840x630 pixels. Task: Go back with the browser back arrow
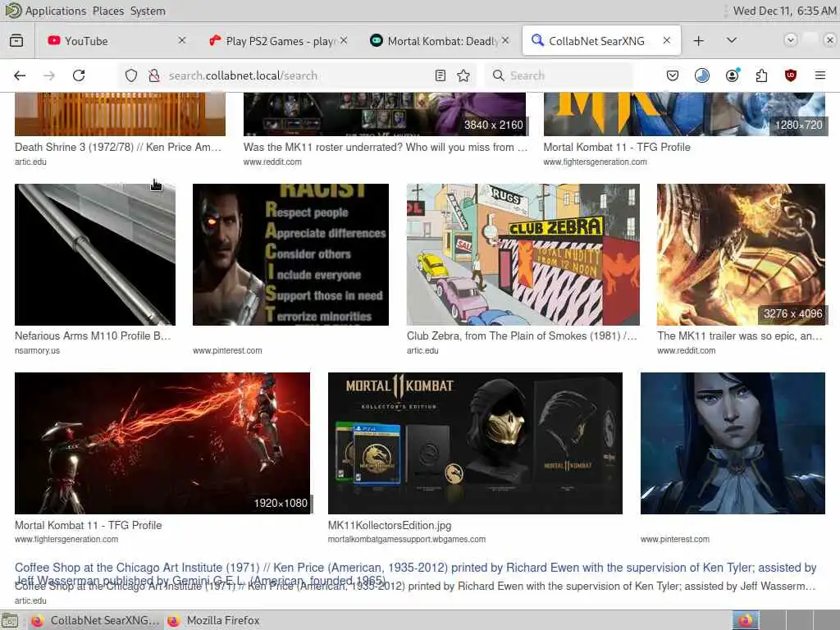point(20,75)
